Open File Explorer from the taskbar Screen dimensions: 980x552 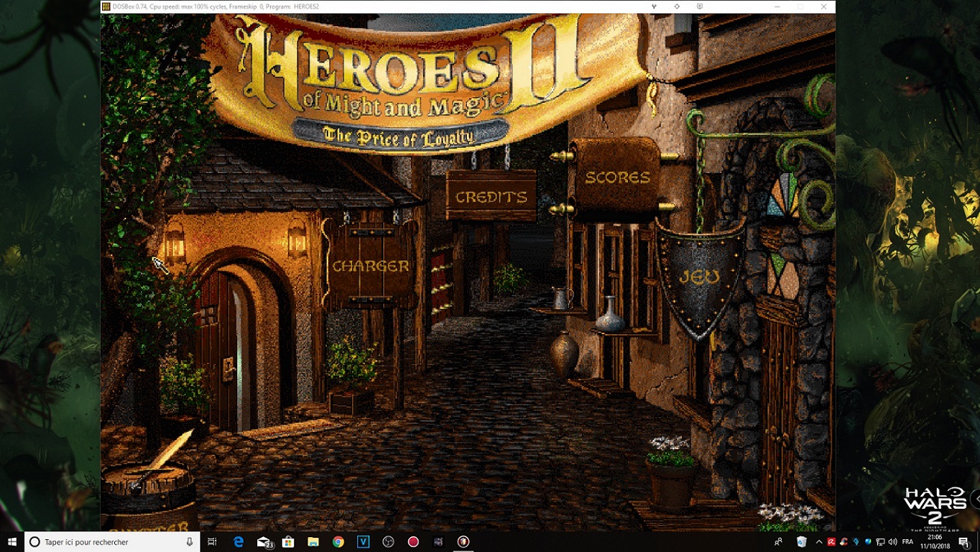click(313, 542)
